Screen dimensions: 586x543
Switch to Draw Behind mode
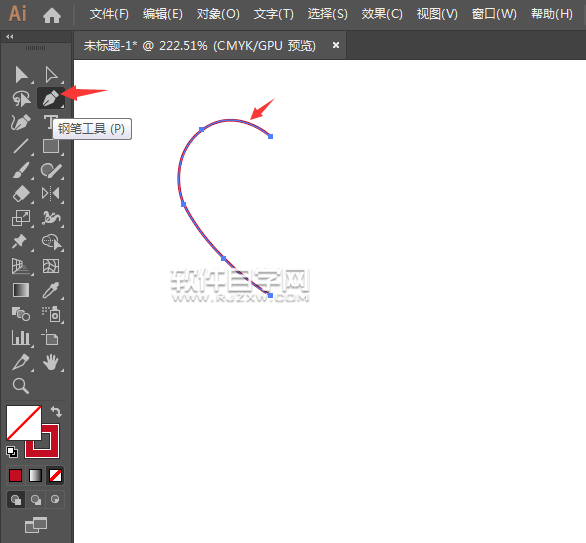(x=36, y=500)
